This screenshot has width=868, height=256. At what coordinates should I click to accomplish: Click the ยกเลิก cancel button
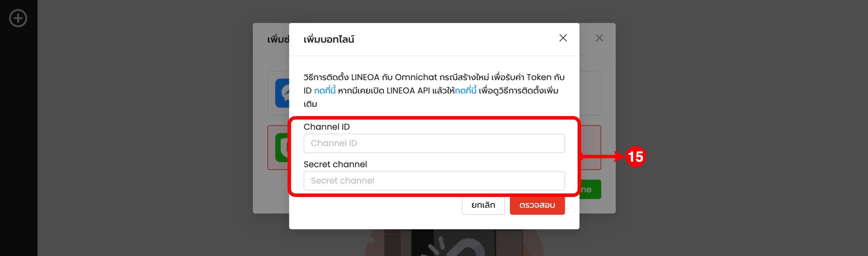(x=483, y=205)
